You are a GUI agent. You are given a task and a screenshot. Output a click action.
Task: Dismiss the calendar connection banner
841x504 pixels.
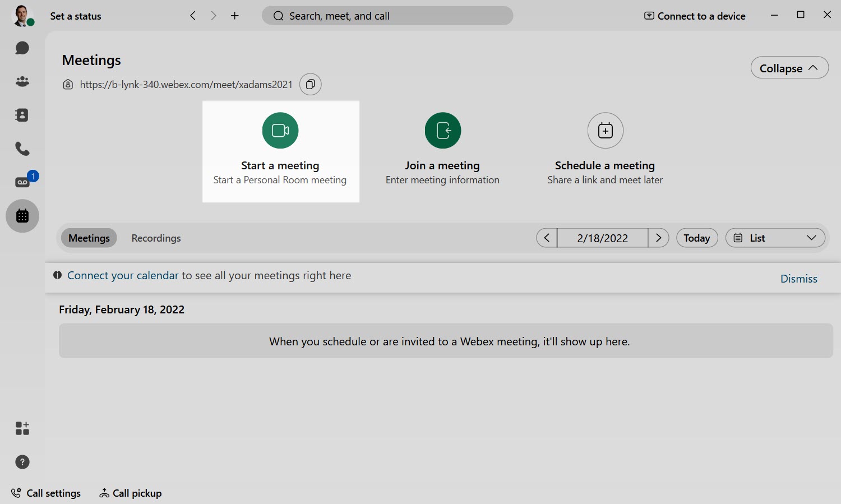[799, 279]
